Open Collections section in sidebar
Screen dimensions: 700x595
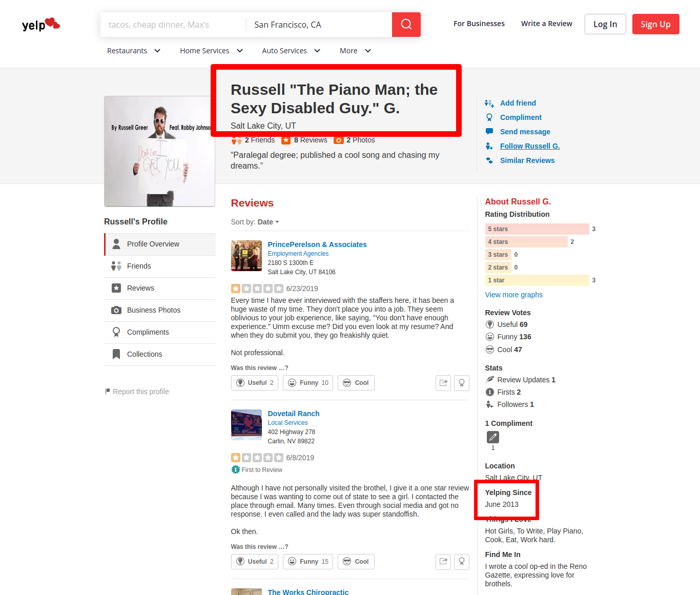[160, 354]
